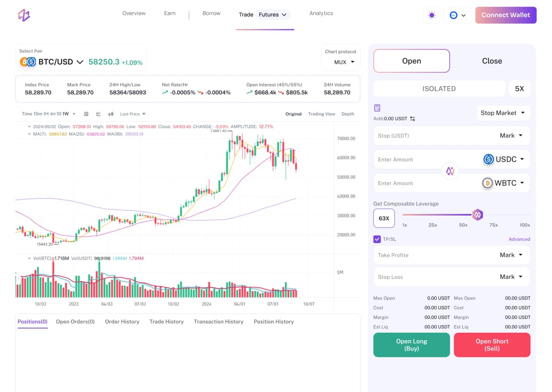
Task: Toggle light/dark theme sun icon
Action: coord(431,15)
